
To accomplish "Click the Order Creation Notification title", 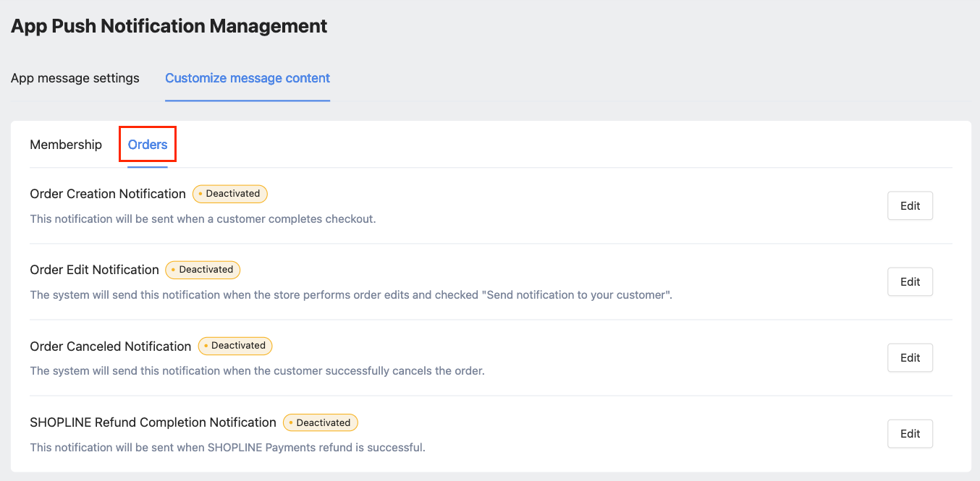I will click(x=108, y=194).
